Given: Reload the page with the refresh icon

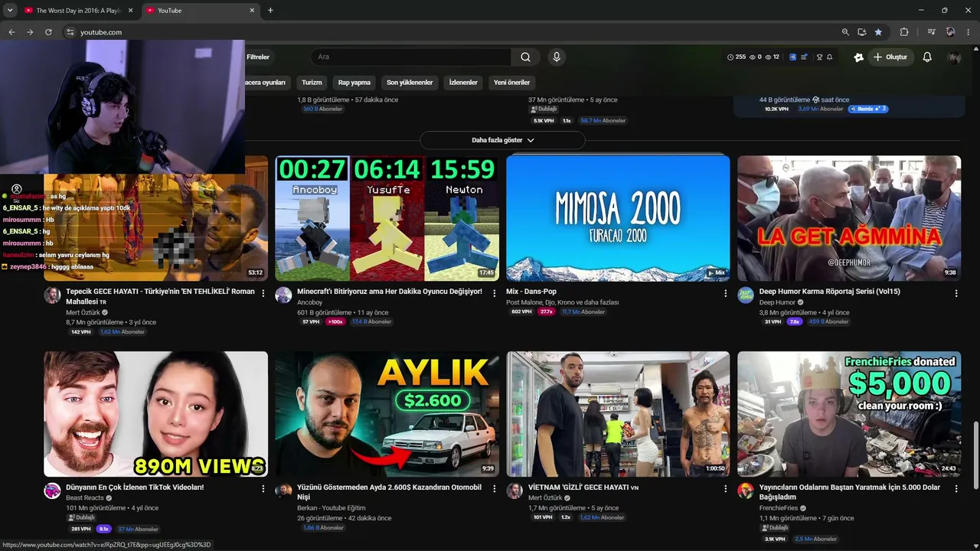Looking at the screenshot, I should [x=48, y=32].
